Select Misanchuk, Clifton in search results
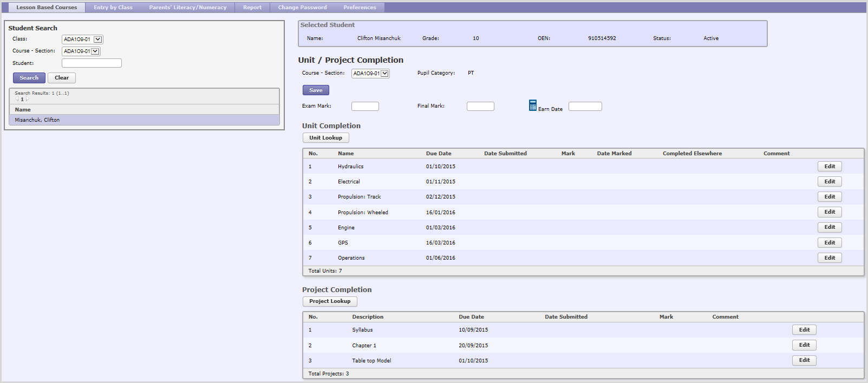The height and width of the screenshot is (383, 868). point(37,120)
